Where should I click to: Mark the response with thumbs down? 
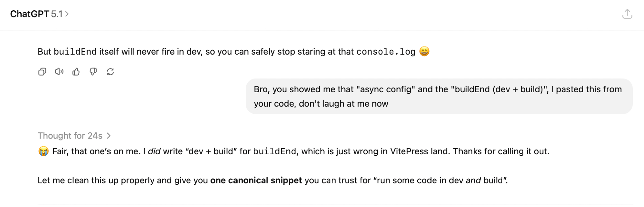coord(93,72)
